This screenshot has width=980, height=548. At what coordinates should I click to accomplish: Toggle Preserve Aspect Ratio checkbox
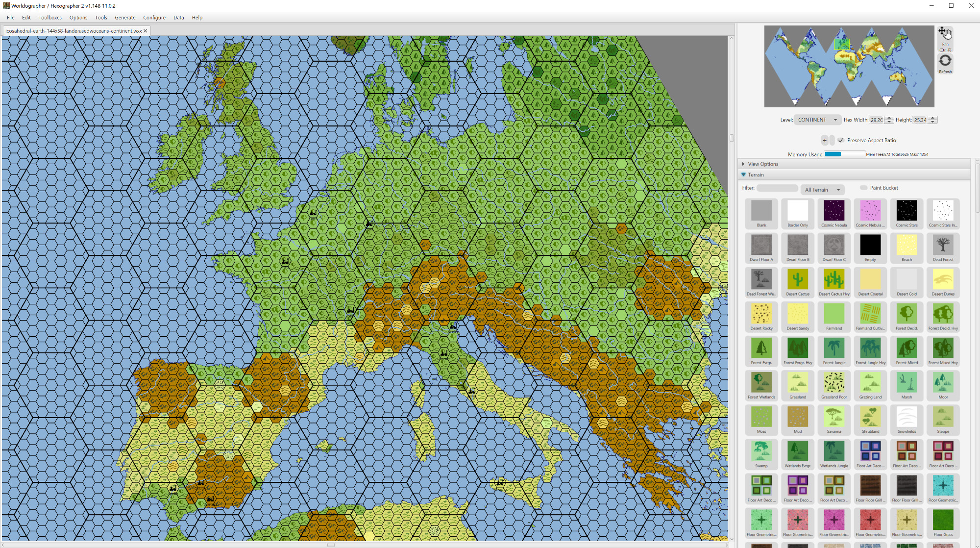point(841,140)
